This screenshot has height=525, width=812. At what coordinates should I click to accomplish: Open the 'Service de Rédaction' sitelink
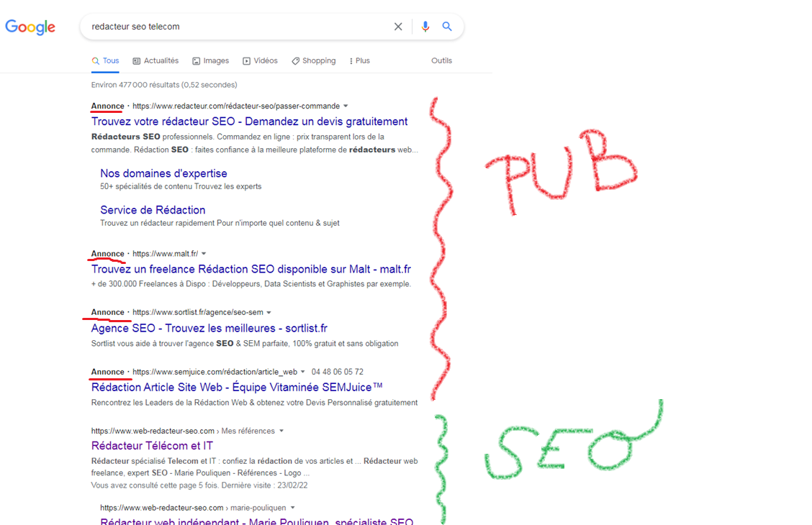point(153,210)
